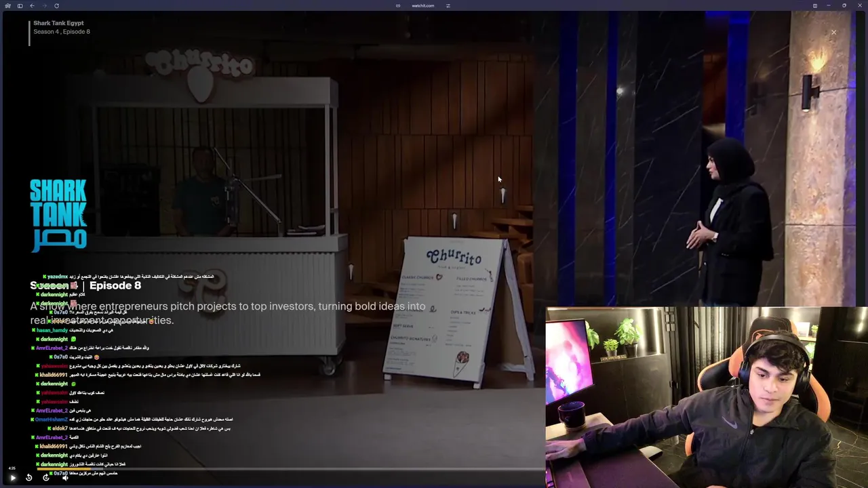Viewport: 868px width, 488px height.
Task: Mute the video volume speaker icon
Action: click(x=65, y=478)
